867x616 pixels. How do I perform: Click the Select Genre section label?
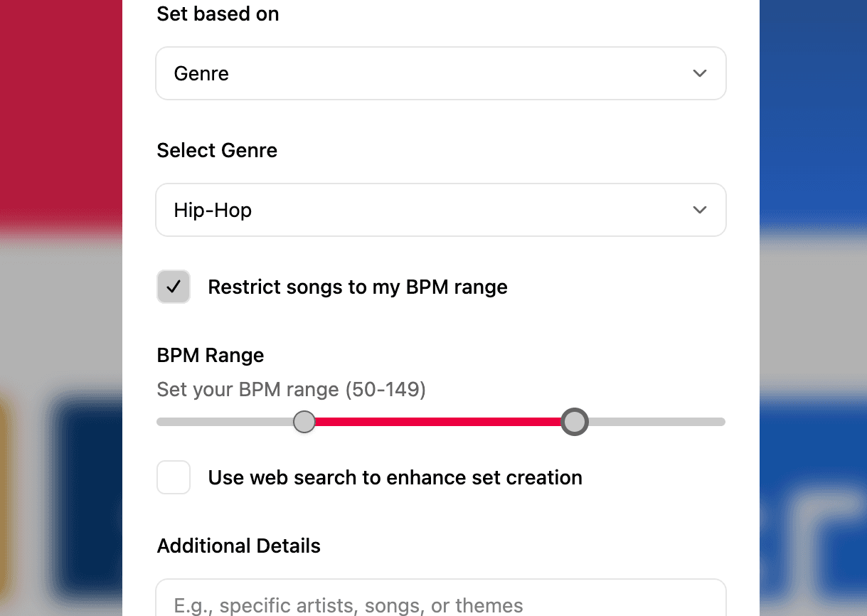217,150
